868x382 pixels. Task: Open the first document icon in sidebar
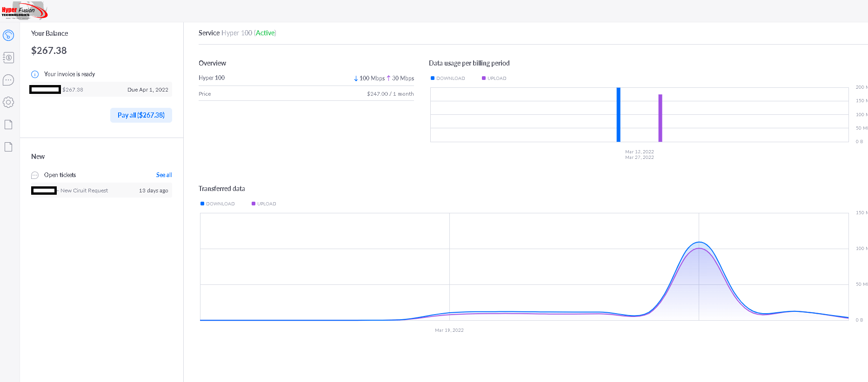tap(8, 125)
